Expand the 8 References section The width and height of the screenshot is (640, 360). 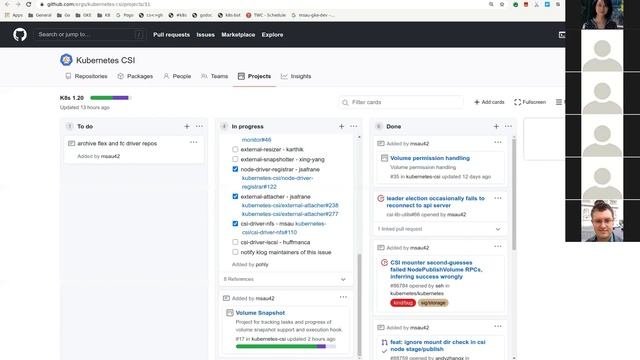(x=285, y=279)
